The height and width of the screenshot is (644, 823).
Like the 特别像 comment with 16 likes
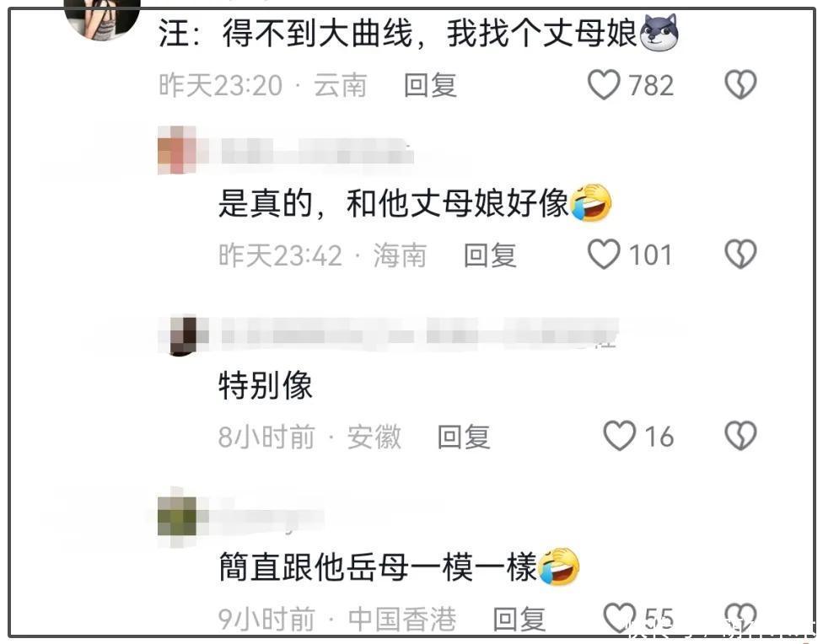pyautogui.click(x=619, y=436)
